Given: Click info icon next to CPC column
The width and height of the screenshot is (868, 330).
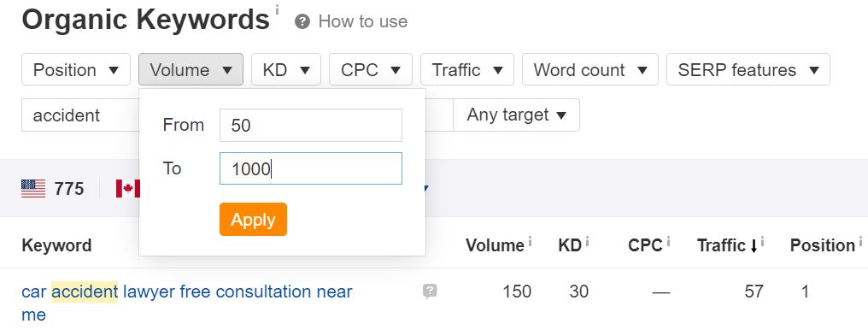Looking at the screenshot, I should tap(668, 241).
